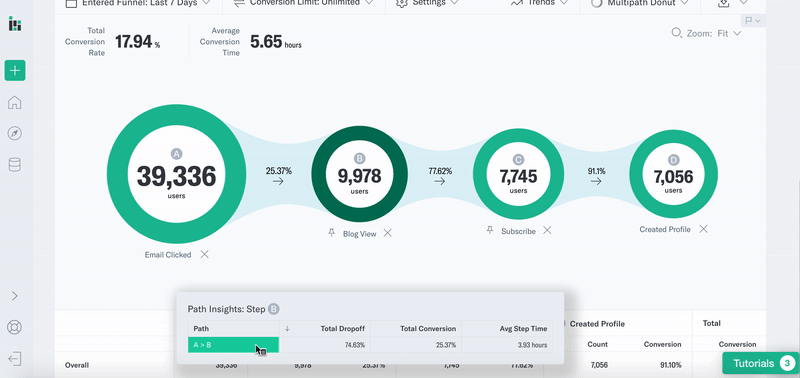Image resolution: width=800 pixels, height=378 pixels.
Task: Click the app logo icon
Action: click(15, 23)
